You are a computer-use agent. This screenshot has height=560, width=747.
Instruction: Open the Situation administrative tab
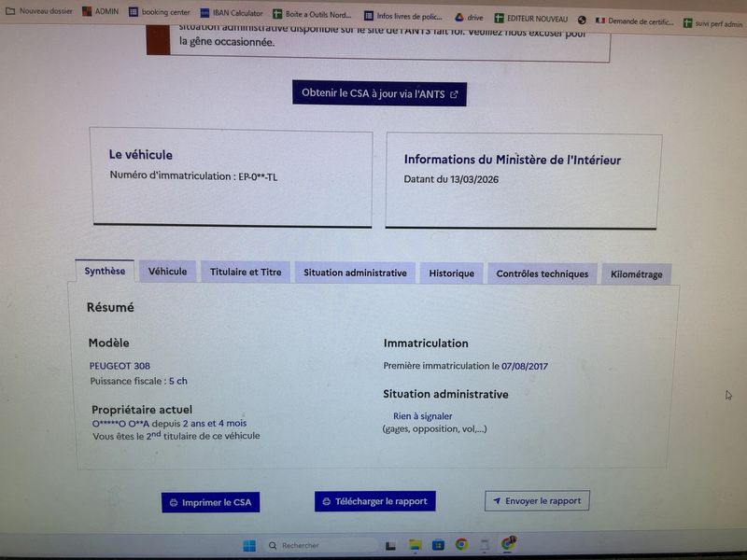pyautogui.click(x=355, y=273)
